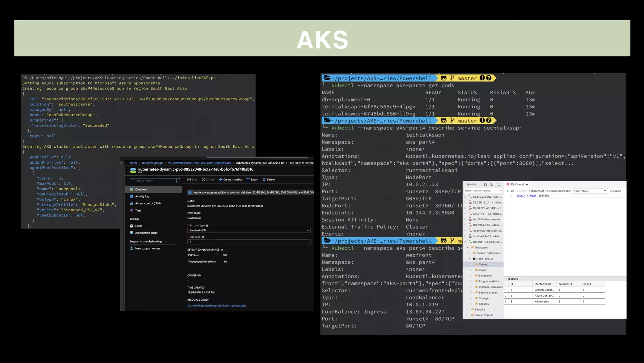Click the Azure blade search box
The height and width of the screenshot is (363, 644).
pos(153,180)
